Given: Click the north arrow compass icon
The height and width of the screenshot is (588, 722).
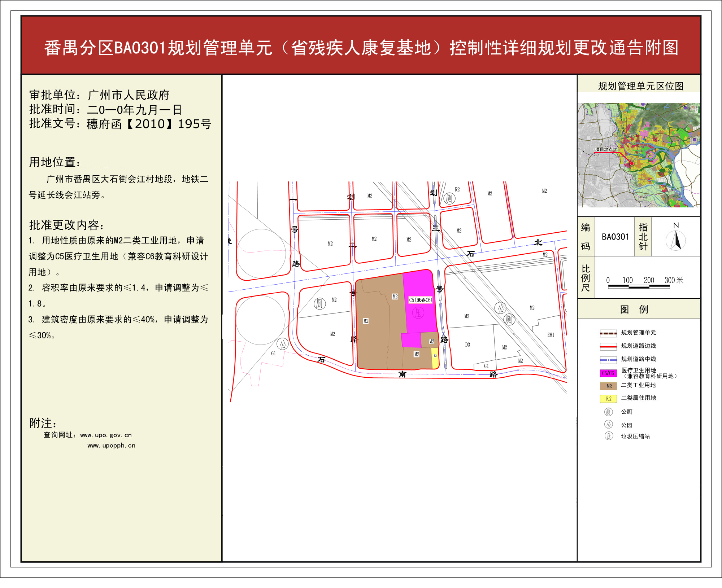Looking at the screenshot, I should [x=676, y=240].
